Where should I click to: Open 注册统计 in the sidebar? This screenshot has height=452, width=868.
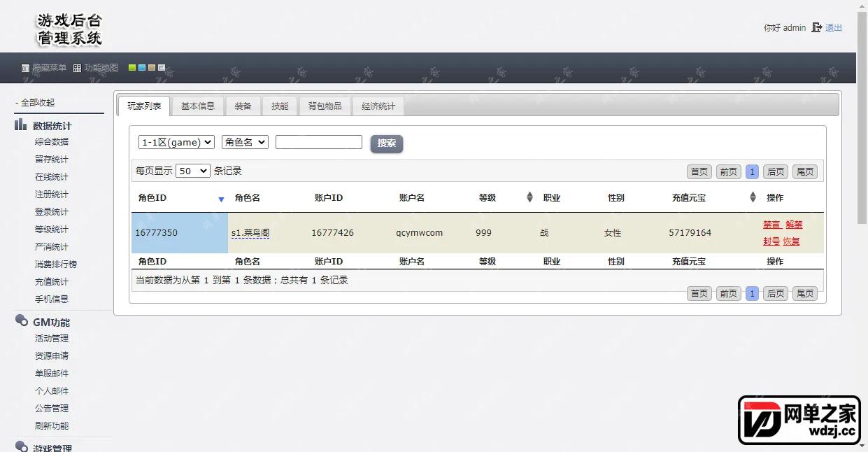[x=52, y=194]
